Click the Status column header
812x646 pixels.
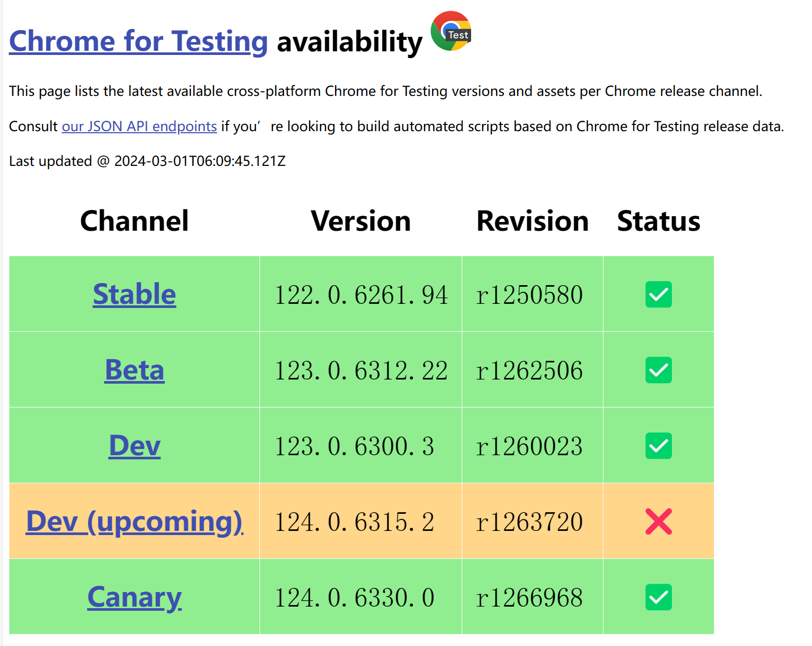pos(658,221)
